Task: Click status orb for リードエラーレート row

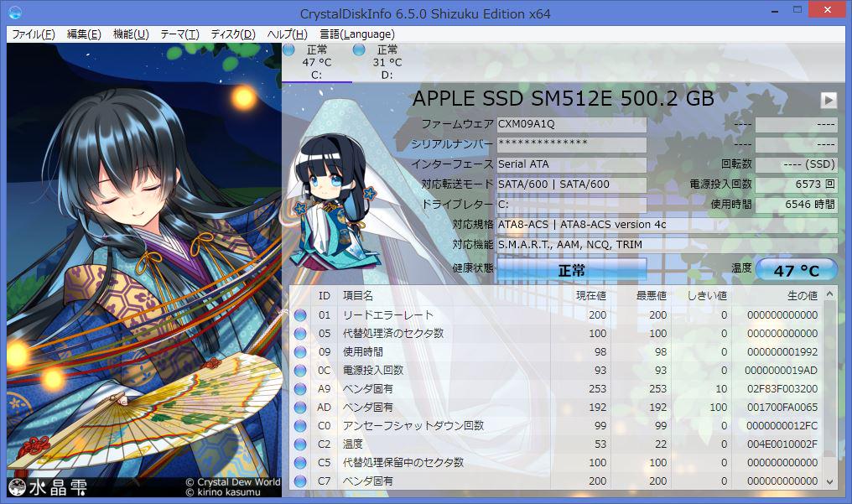Action: click(x=300, y=315)
